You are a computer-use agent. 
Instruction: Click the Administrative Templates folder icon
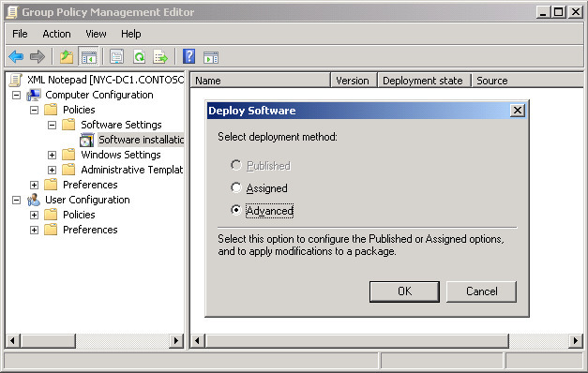(x=68, y=170)
